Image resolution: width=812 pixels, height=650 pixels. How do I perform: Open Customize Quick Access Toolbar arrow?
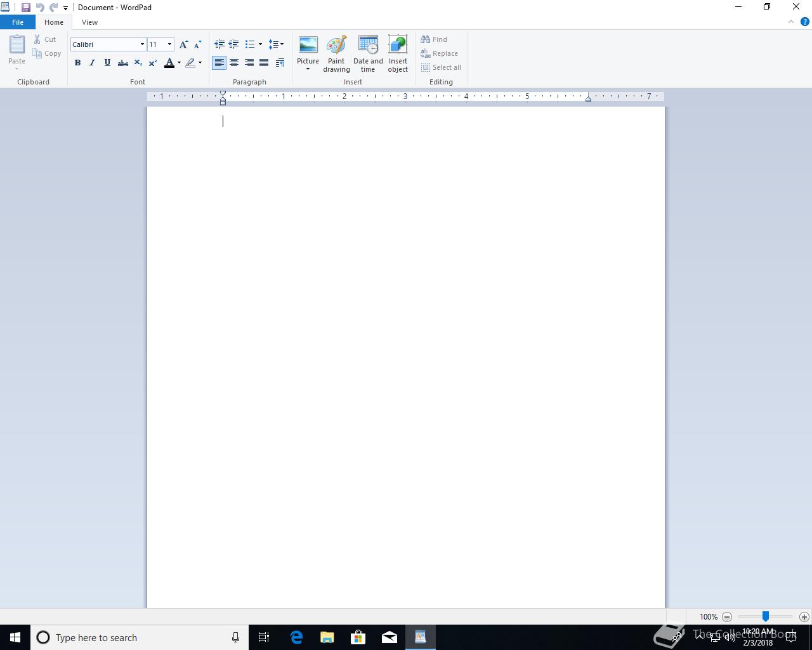(x=65, y=8)
